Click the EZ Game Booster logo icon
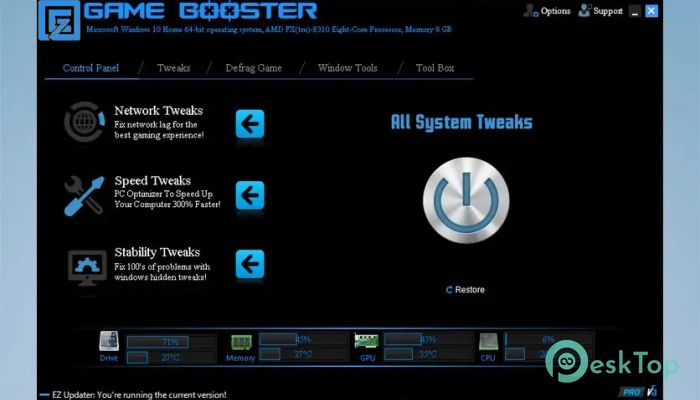The height and width of the screenshot is (400, 700). coord(59,21)
